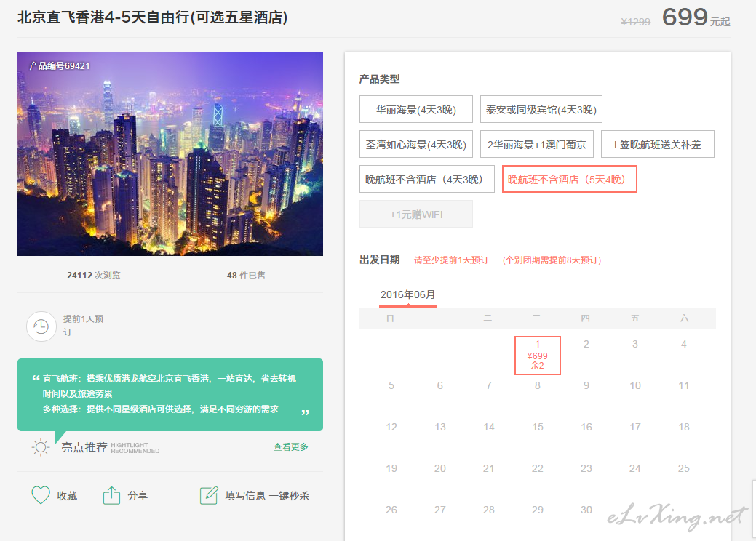The image size is (756, 541).
Task: Click 24112 次浏览 view count
Action: point(94,275)
